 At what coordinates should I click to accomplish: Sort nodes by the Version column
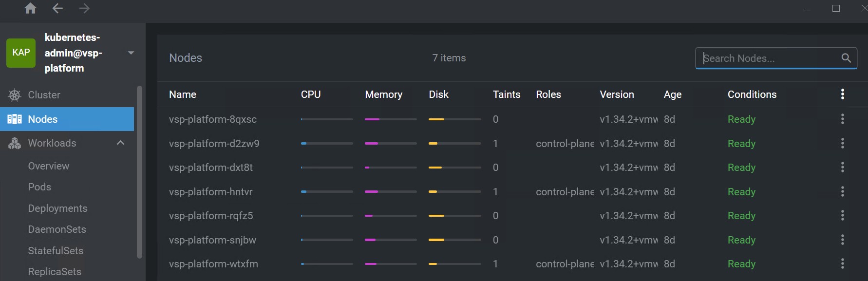click(x=617, y=94)
